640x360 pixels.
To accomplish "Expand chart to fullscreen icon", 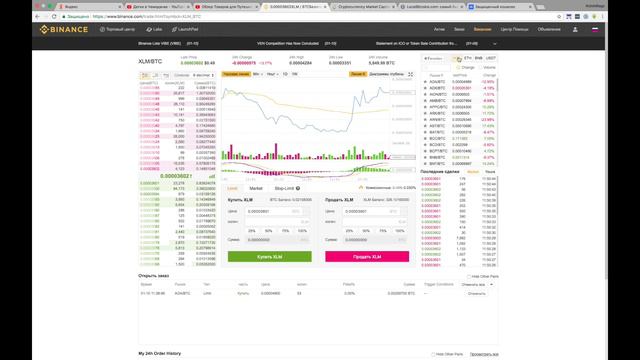I will point(410,74).
